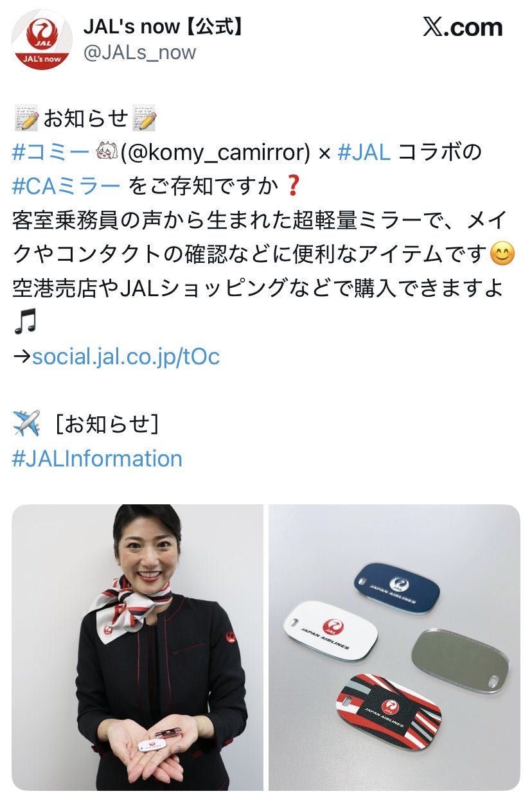Click the komy mascot emoji
The image size is (532, 805).
(x=105, y=153)
